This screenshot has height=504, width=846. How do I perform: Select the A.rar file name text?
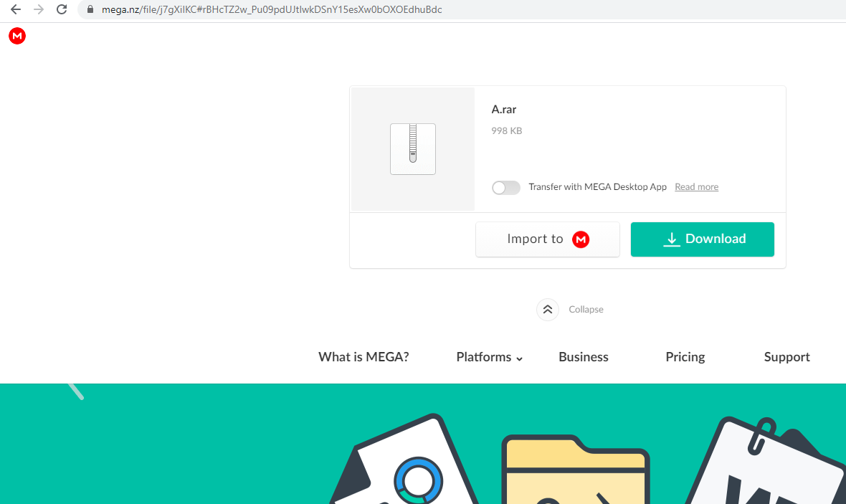tap(504, 110)
